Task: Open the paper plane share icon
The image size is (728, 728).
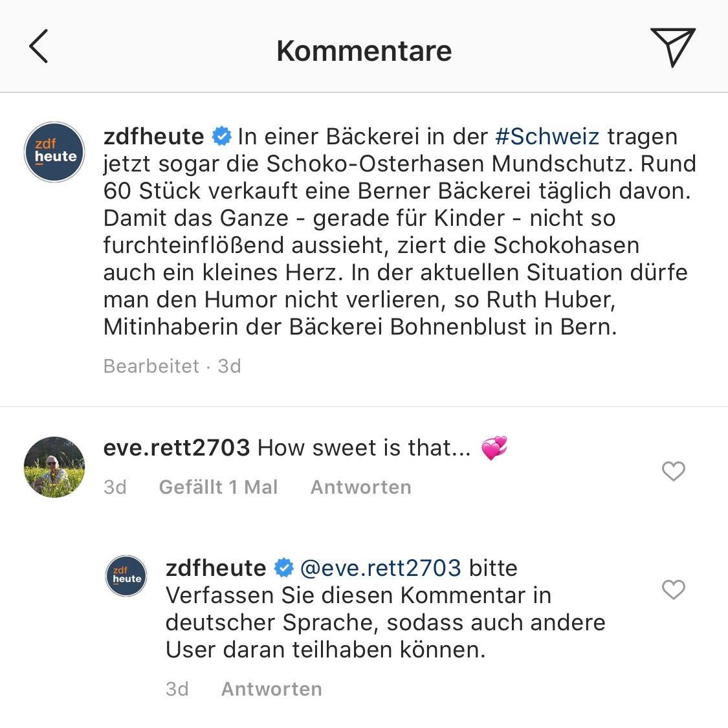Action: pyautogui.click(x=672, y=47)
